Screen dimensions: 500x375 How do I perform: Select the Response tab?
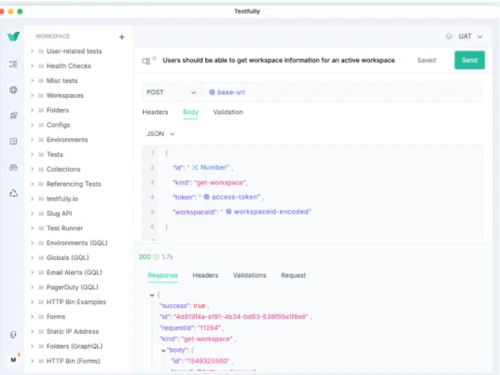point(163,275)
